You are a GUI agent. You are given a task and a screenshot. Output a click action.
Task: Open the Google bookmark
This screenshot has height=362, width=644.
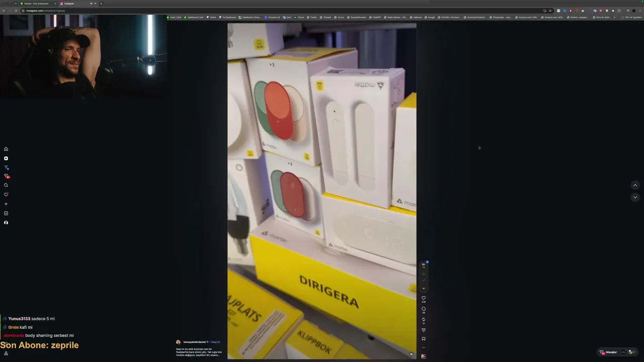click(x=430, y=17)
